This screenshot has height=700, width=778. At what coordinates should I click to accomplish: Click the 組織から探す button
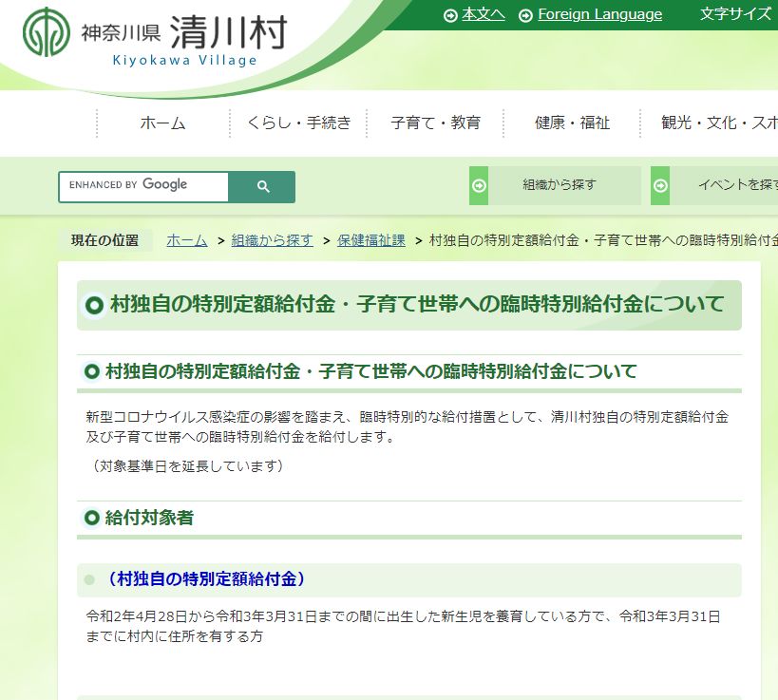point(555,185)
